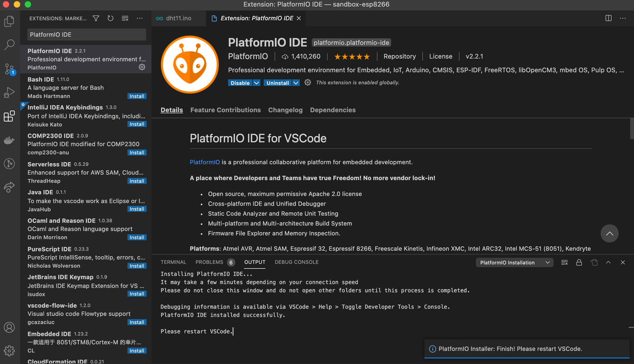Open the Repository link
Screen dimensions: 634x364
399,57
